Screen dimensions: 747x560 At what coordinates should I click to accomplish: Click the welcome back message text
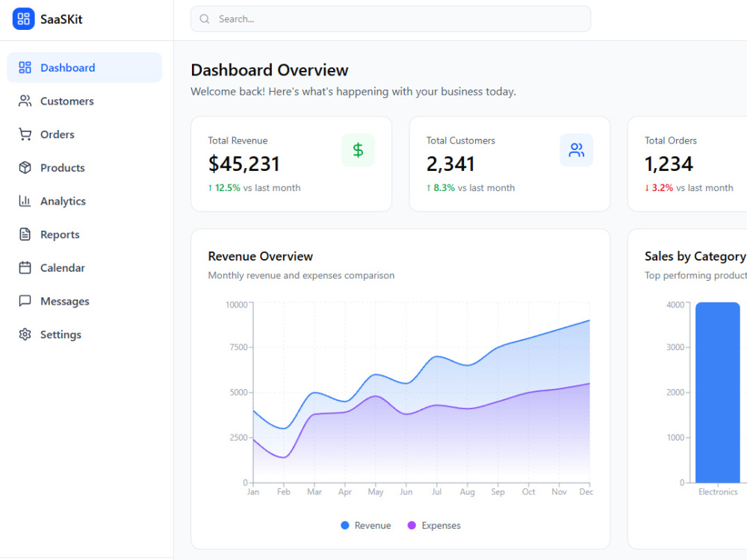point(353,91)
